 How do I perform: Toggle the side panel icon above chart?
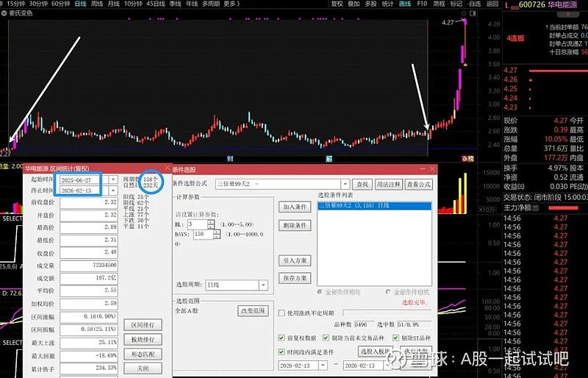(473, 13)
